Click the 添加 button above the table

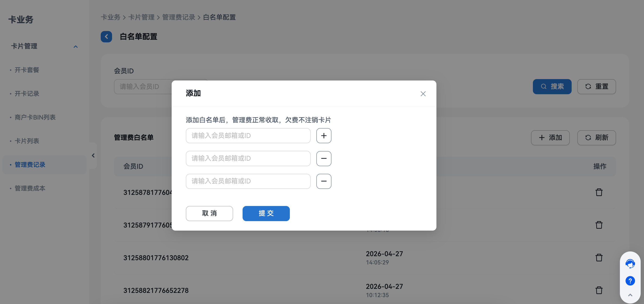[550, 138]
